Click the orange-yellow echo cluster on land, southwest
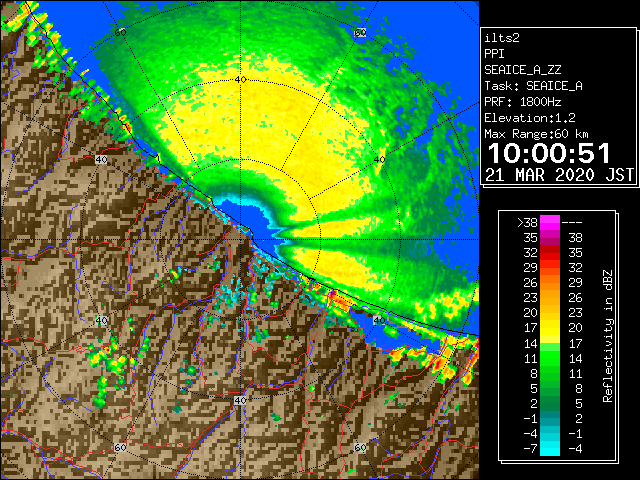Viewport: 640px width, 480px height. (x=109, y=356)
